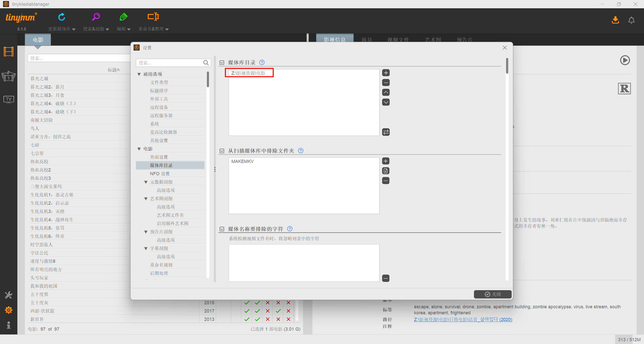Remove the selected media library directory

[x=386, y=82]
